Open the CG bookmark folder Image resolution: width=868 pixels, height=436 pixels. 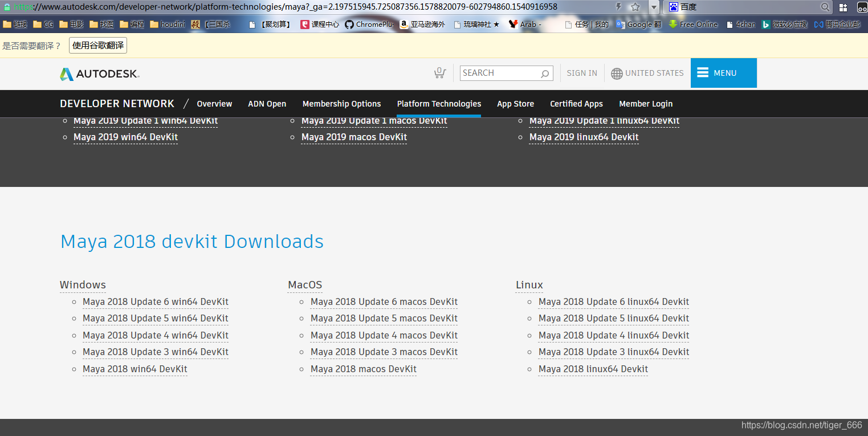click(x=43, y=25)
